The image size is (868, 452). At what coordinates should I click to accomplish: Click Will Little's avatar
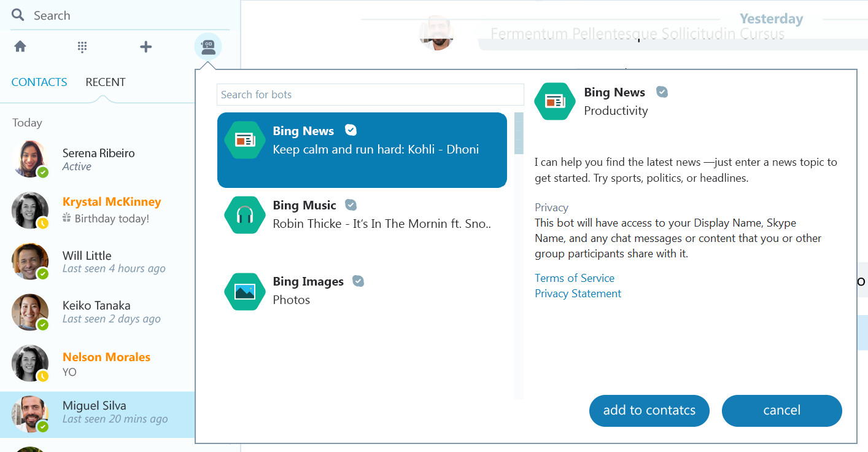point(30,262)
